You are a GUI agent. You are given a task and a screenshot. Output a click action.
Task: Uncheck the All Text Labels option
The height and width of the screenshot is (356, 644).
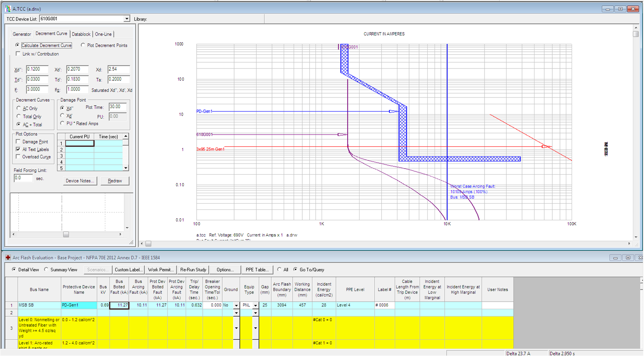[18, 149]
